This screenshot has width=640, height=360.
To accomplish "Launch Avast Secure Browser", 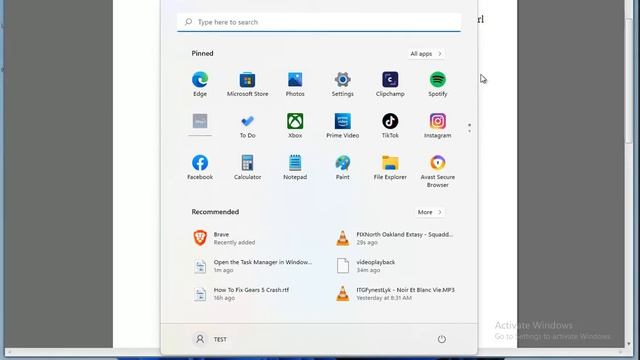I will pyautogui.click(x=438, y=171).
